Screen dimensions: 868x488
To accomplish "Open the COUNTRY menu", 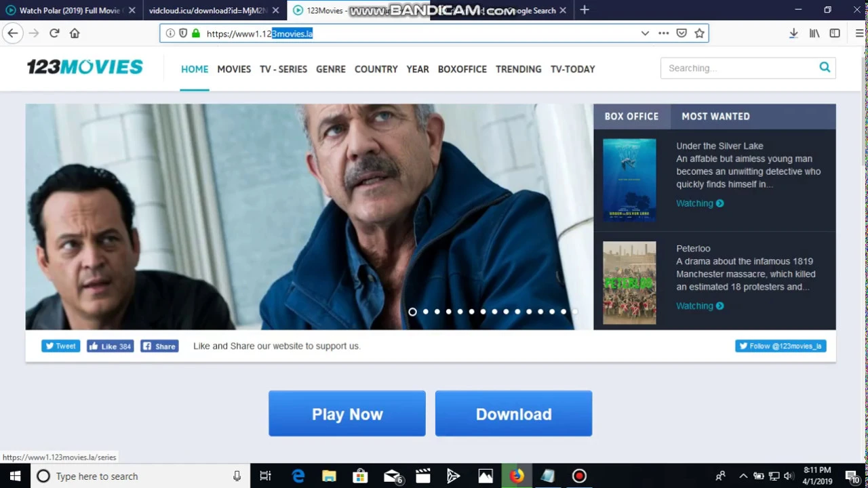I will pos(376,69).
